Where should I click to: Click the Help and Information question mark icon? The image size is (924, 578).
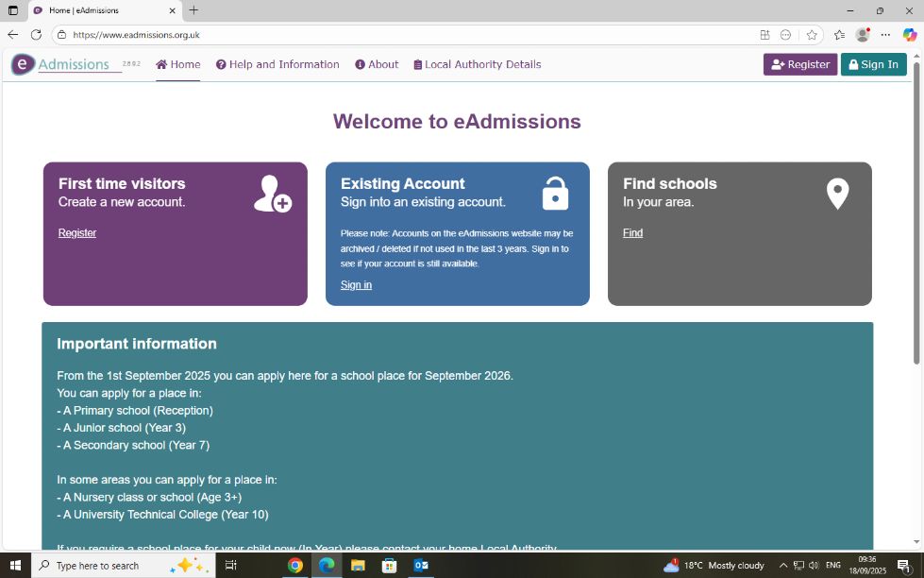pyautogui.click(x=219, y=64)
